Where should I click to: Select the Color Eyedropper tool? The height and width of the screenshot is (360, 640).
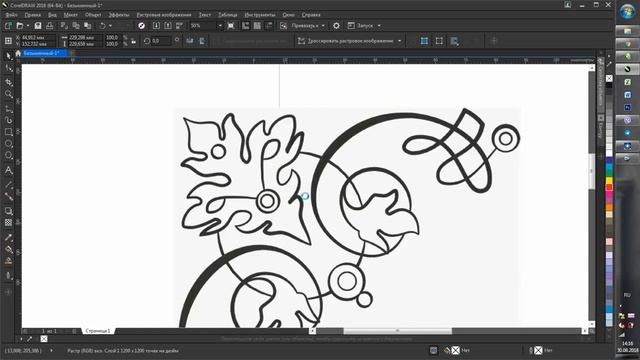pos(9,238)
